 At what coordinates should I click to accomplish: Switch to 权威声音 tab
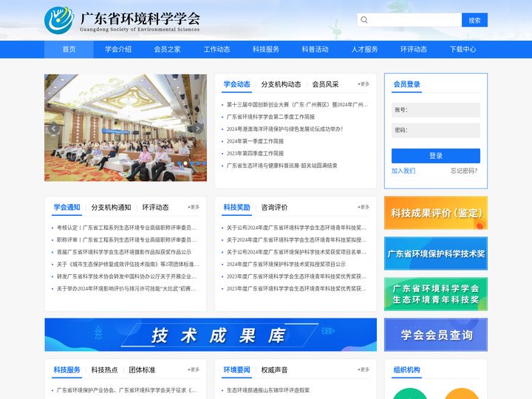tap(274, 370)
